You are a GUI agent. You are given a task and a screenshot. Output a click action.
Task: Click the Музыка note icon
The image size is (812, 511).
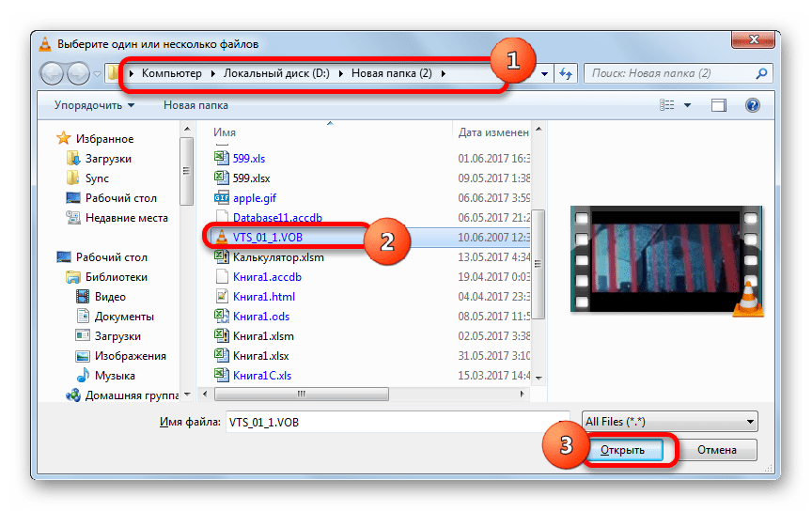click(x=83, y=375)
